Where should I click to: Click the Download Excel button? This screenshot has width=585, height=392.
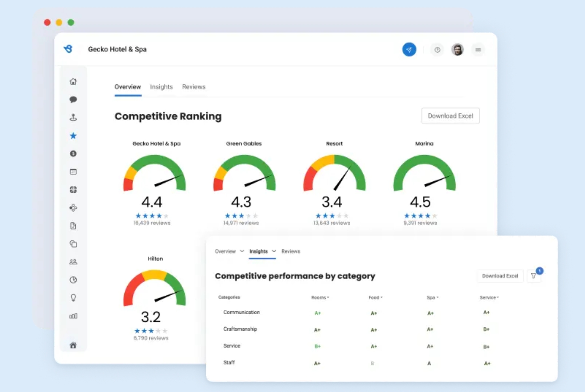pyautogui.click(x=450, y=116)
